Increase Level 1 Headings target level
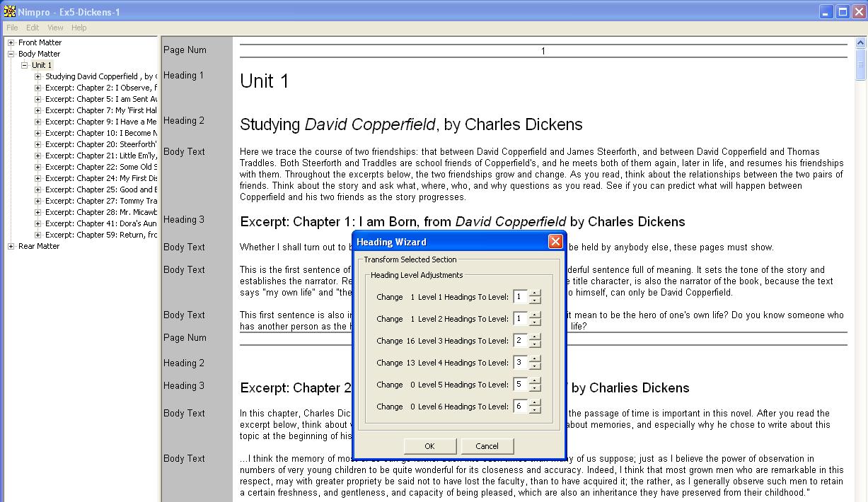Image resolution: width=868 pixels, height=502 pixels. point(535,293)
